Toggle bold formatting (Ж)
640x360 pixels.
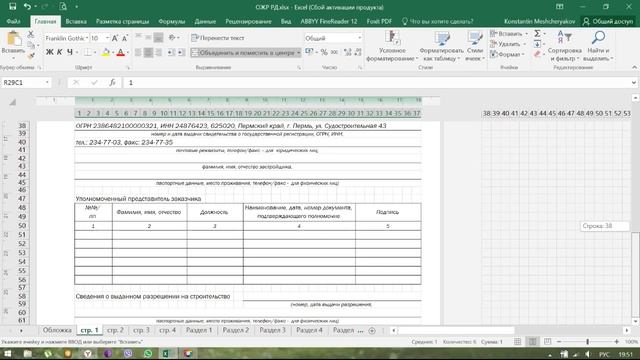[x=49, y=52]
